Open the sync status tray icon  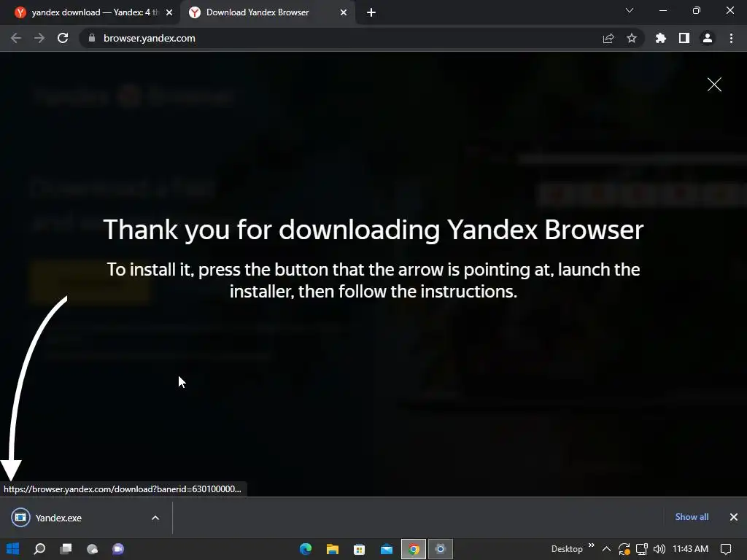[624, 549]
